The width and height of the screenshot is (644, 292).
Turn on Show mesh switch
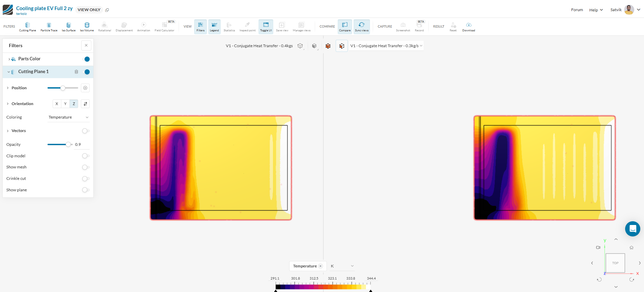pyautogui.click(x=86, y=167)
